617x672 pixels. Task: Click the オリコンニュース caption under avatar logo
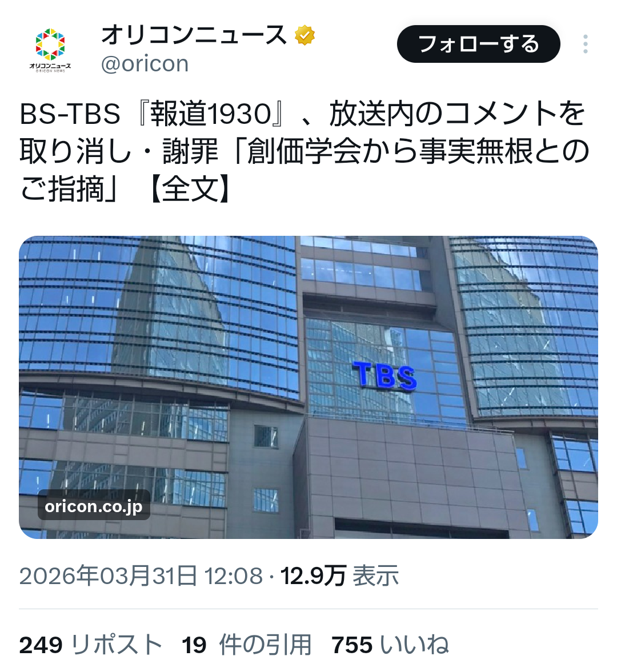click(50, 66)
